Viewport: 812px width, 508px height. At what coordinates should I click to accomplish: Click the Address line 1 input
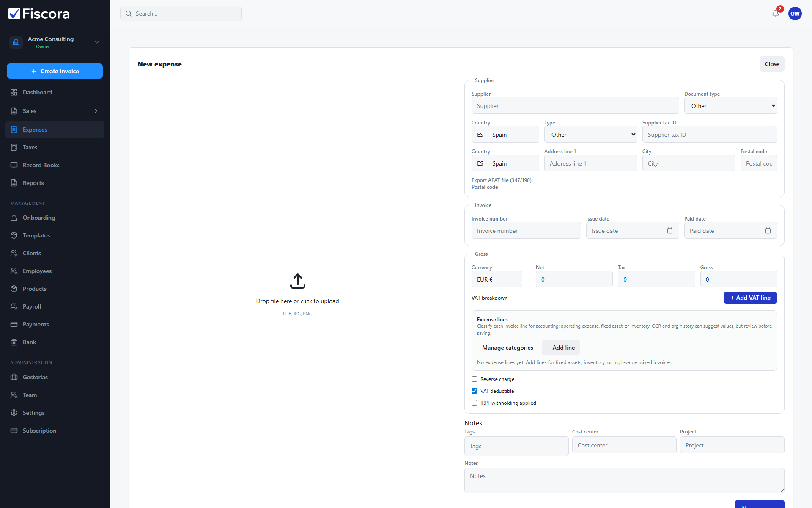(x=590, y=163)
